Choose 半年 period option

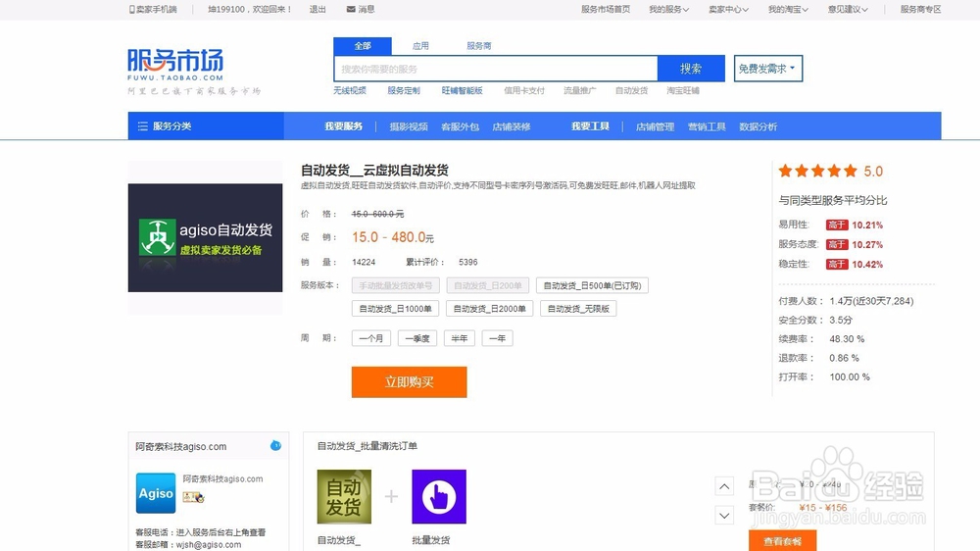(460, 338)
